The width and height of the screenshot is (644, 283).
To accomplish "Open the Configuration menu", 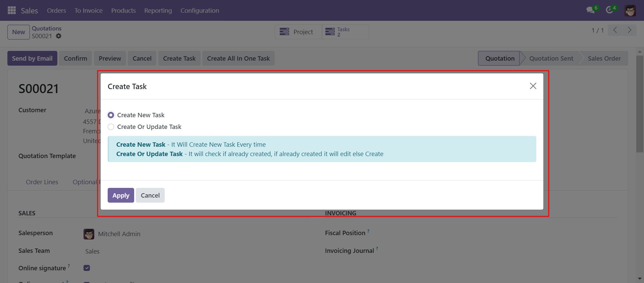I will 200,10.
